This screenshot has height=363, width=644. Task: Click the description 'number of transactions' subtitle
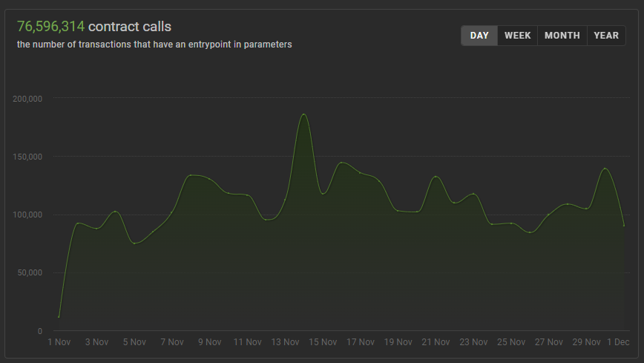pos(154,45)
